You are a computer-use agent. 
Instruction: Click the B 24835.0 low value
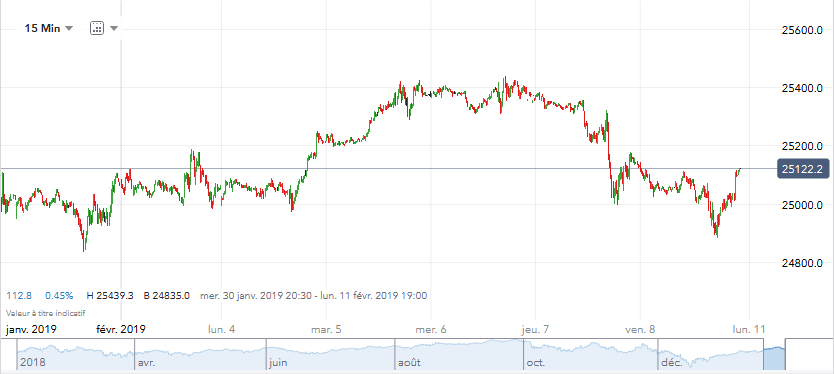pos(166,295)
